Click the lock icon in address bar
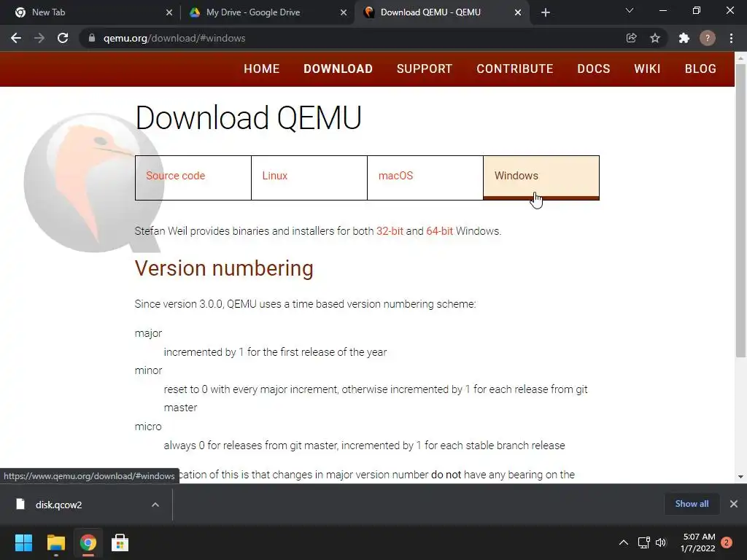The width and height of the screenshot is (747, 560). tap(92, 38)
